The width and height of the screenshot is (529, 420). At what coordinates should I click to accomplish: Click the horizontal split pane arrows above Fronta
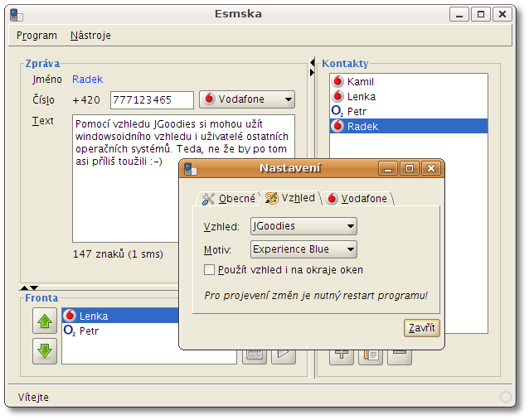tap(29, 287)
